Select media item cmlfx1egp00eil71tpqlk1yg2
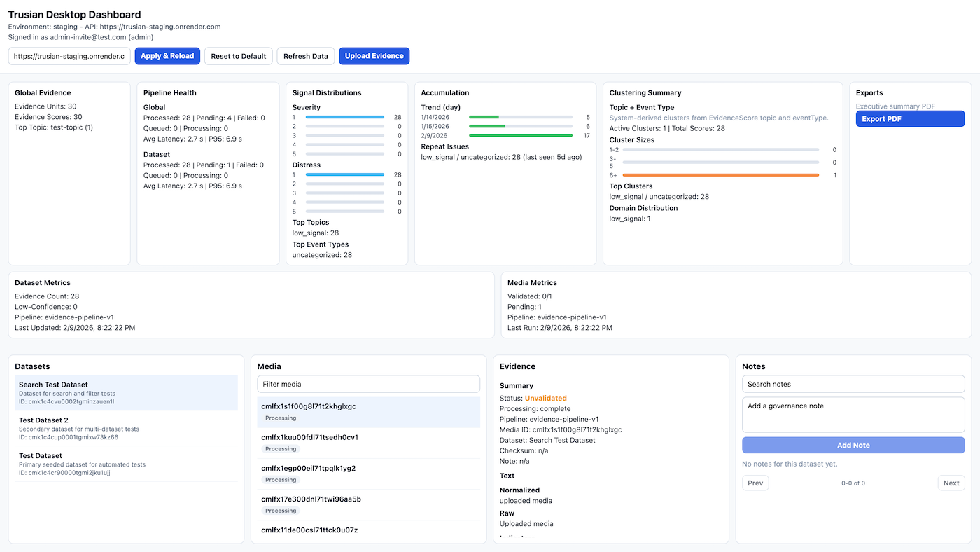Image resolution: width=980 pixels, height=552 pixels. pos(368,474)
